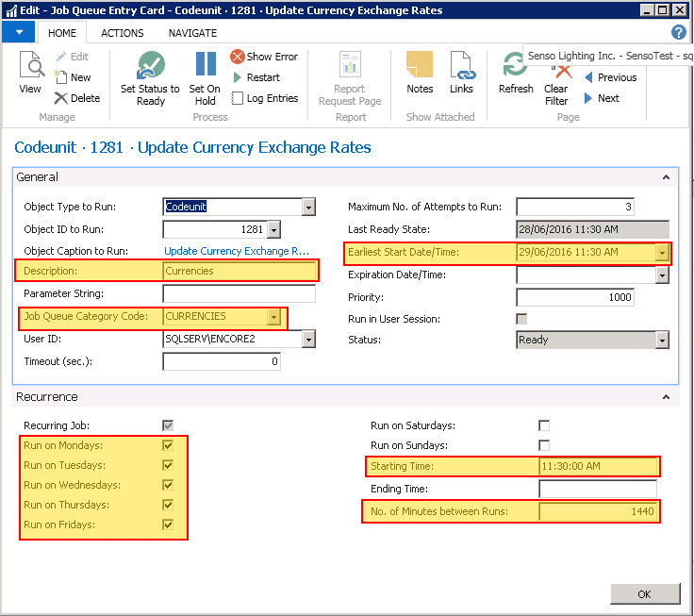Open User ID dropdown arrow
Image resolution: width=694 pixels, height=616 pixels.
(308, 340)
